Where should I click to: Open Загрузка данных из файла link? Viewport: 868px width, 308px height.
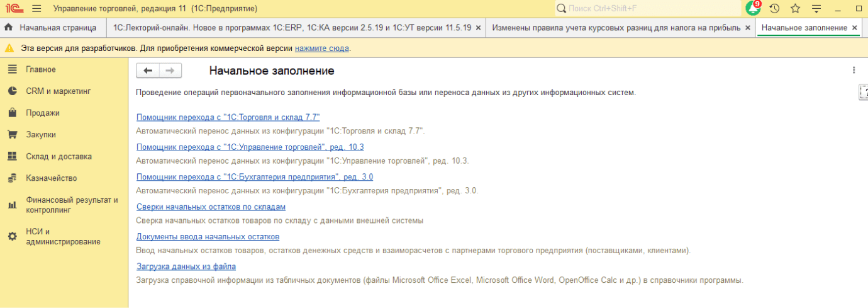click(186, 266)
